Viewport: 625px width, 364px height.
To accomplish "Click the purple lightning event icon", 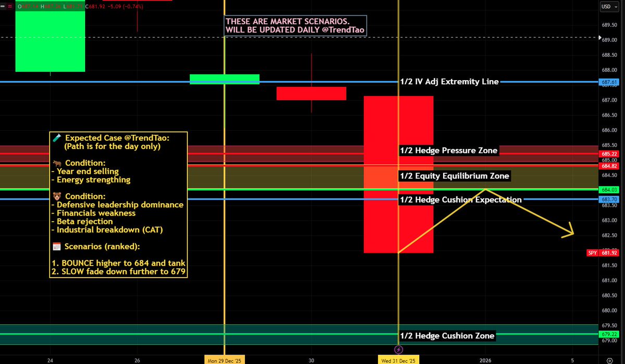I will [398, 349].
